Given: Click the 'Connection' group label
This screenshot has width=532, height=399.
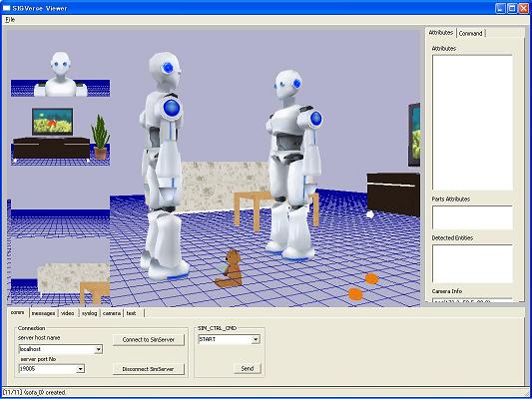Looking at the screenshot, I should click(x=31, y=328).
